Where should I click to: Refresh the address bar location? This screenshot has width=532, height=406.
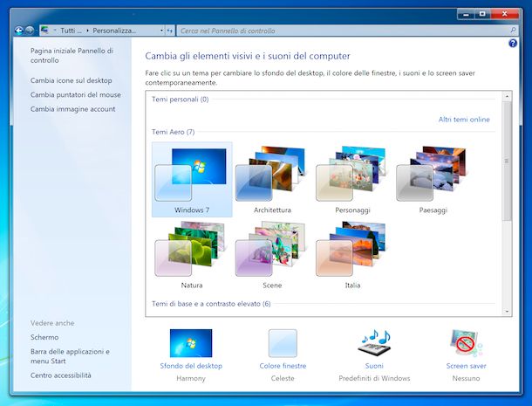pos(170,31)
